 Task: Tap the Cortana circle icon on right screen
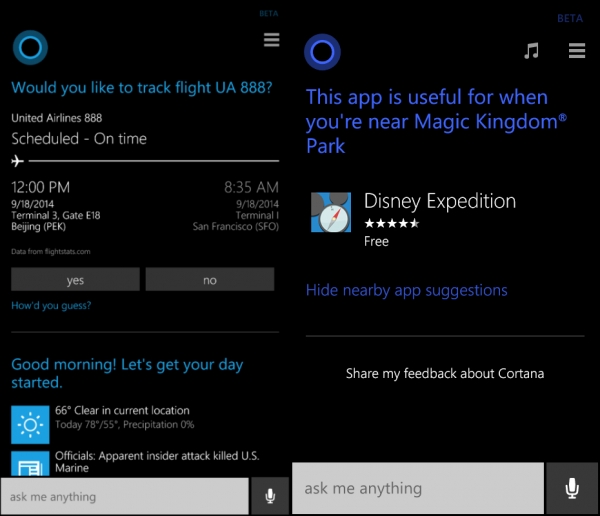pos(322,52)
